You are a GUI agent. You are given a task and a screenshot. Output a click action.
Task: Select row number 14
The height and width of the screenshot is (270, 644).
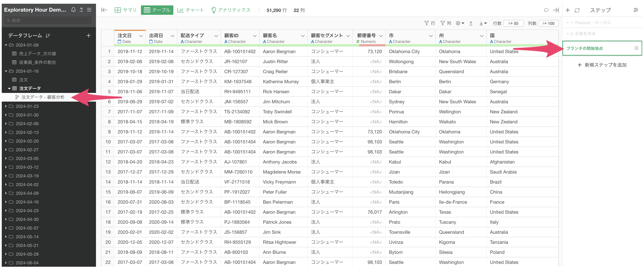coord(108,182)
